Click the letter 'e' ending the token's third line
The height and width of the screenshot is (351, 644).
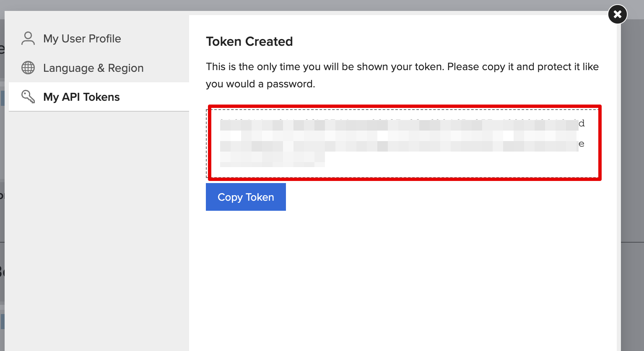(x=582, y=144)
